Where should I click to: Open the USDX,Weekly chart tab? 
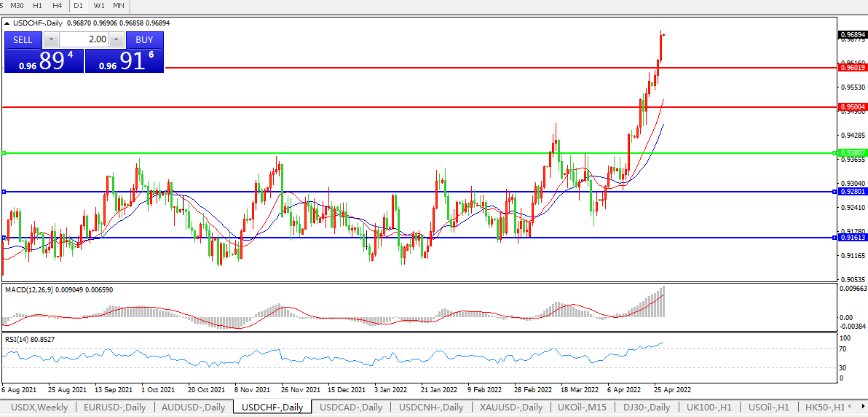[x=39, y=408]
